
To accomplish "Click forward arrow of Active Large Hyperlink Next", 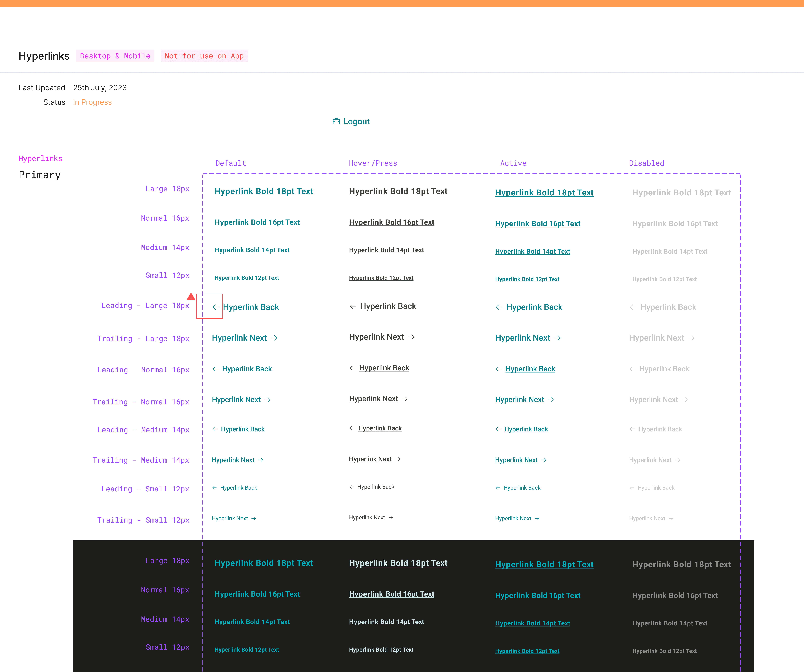I will click(557, 338).
